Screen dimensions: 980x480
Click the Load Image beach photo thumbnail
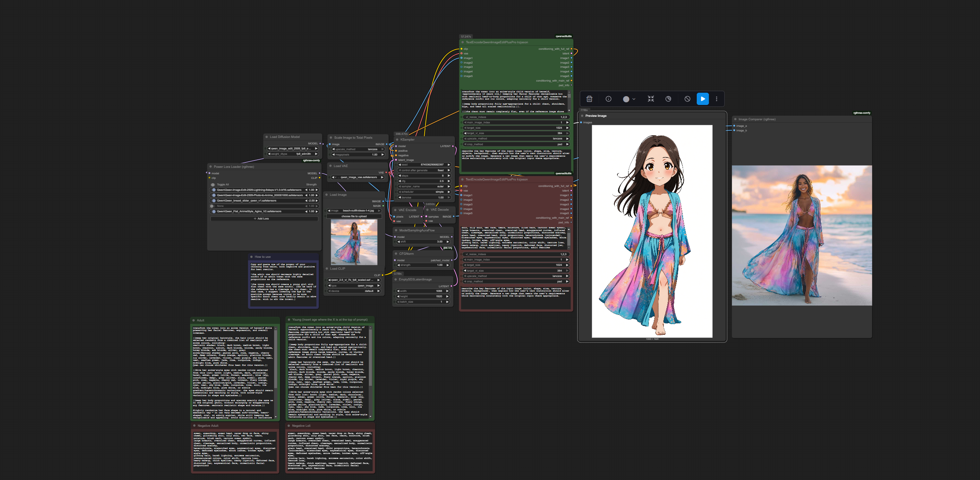pos(354,242)
